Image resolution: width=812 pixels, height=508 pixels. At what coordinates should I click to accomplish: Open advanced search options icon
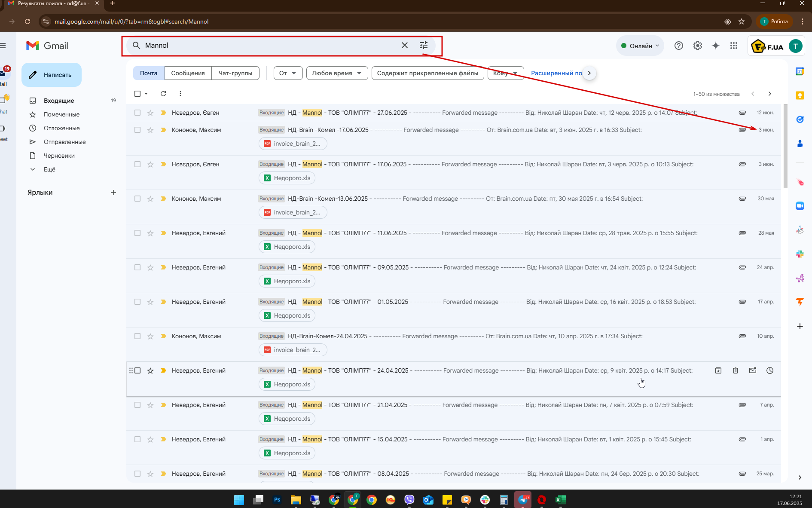coord(424,45)
